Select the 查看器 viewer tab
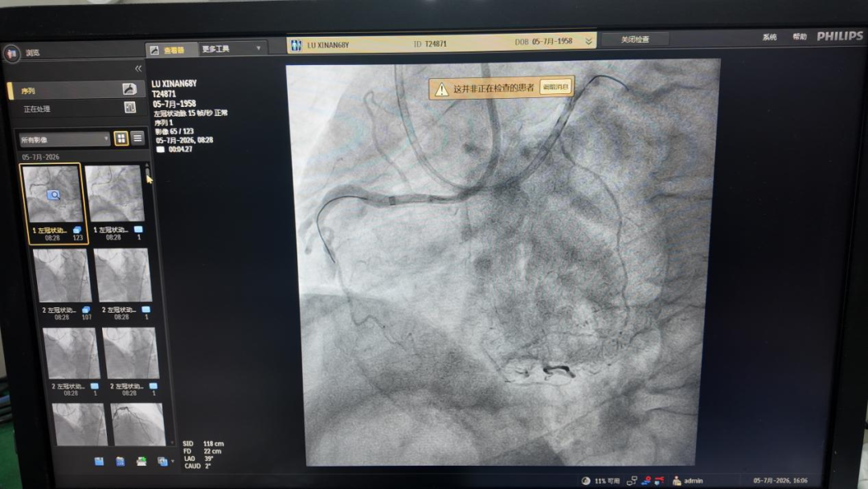Image resolution: width=868 pixels, height=489 pixels. pyautogui.click(x=172, y=50)
